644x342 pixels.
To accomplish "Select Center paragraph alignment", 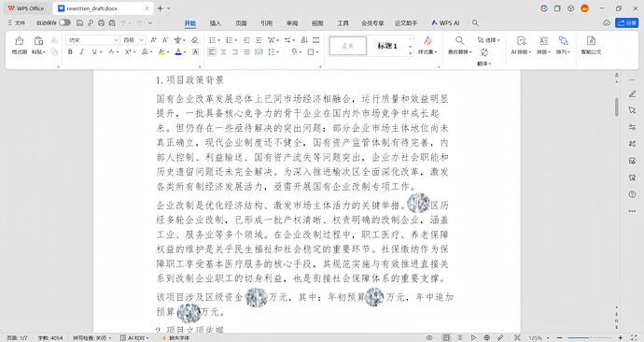I will (223, 51).
